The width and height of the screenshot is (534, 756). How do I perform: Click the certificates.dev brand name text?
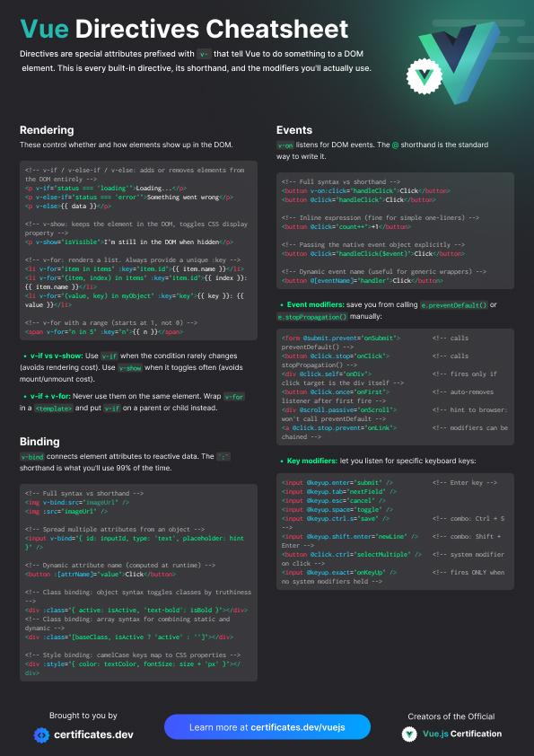click(93, 734)
